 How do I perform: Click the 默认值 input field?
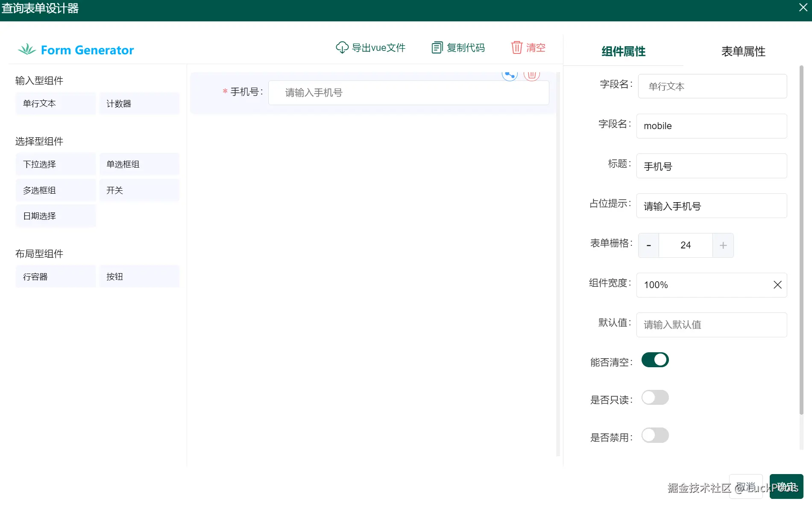[711, 325]
